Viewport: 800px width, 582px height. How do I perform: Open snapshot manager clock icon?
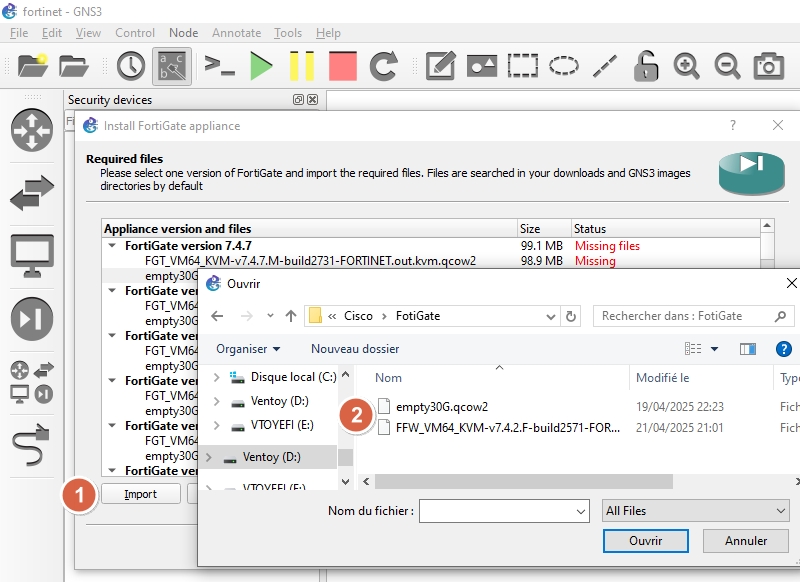(x=131, y=66)
